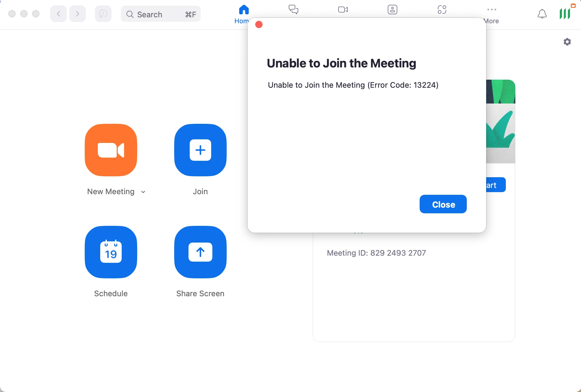
Task: Go forward with right arrow button
Action: [78, 14]
